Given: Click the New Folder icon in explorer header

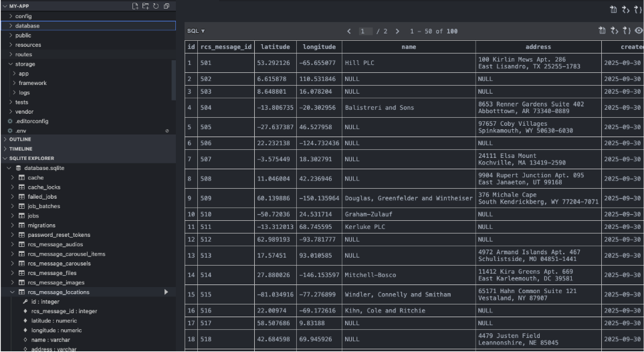Looking at the screenshot, I should pyautogui.click(x=145, y=6).
